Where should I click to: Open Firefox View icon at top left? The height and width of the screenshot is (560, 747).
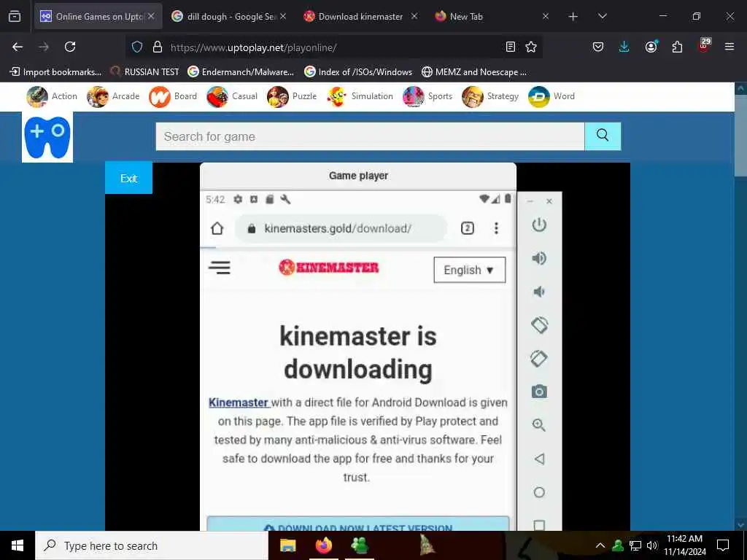15,16
